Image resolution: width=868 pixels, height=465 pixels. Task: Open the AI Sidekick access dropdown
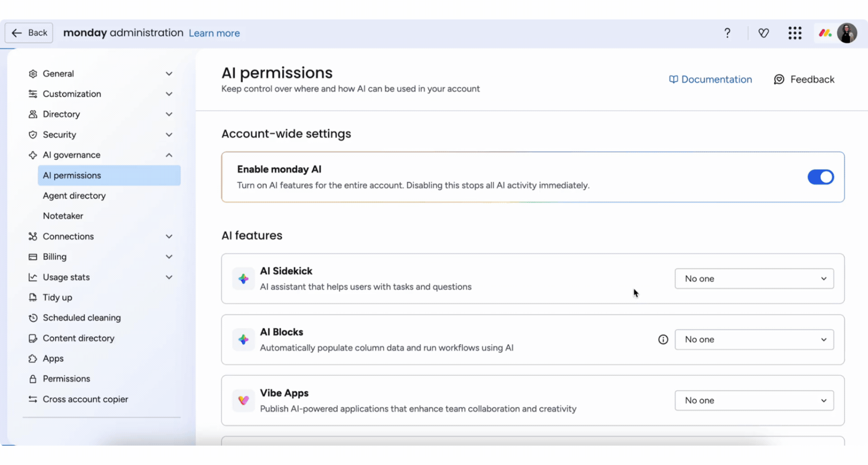(754, 279)
